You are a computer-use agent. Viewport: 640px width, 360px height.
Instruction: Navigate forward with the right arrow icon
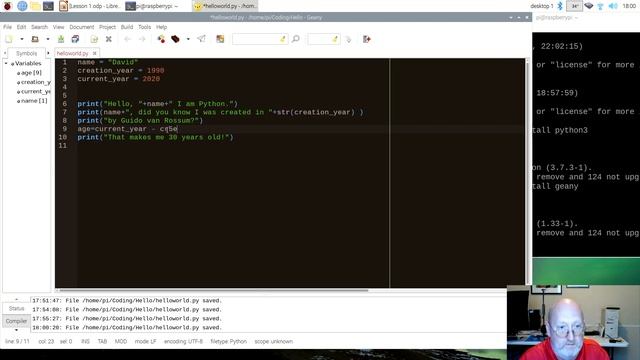[142, 39]
